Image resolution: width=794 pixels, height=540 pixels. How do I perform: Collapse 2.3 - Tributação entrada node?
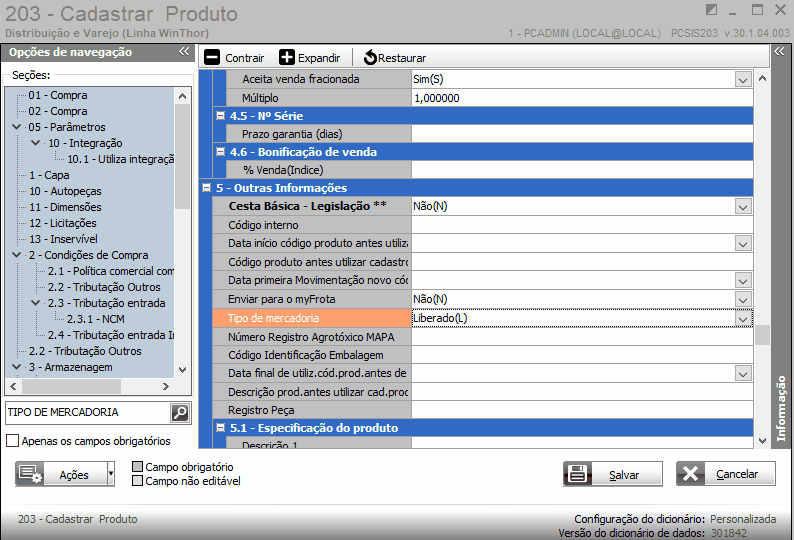(x=35, y=303)
